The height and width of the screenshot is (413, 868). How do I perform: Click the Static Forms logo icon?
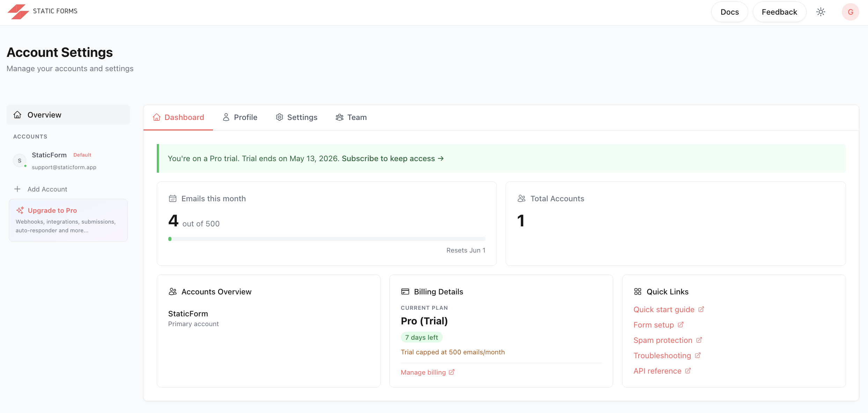[x=18, y=12]
